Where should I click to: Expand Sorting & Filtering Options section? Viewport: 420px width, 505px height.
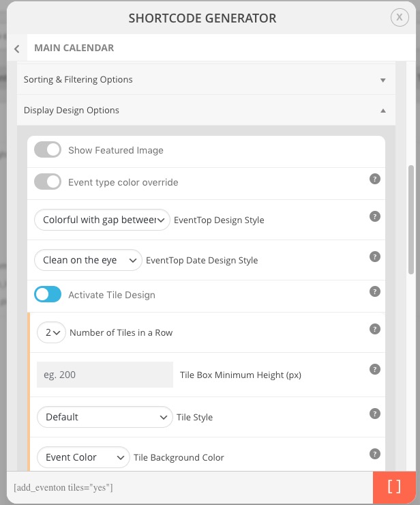[x=206, y=80]
